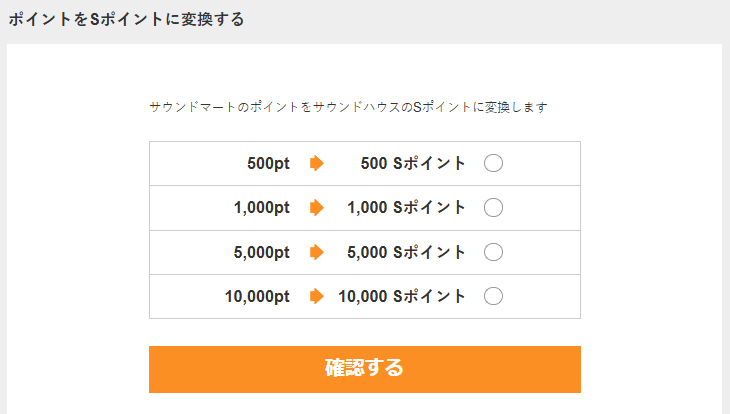Select the 500 Sポイント radio button
This screenshot has width=730, height=414.
click(493, 164)
